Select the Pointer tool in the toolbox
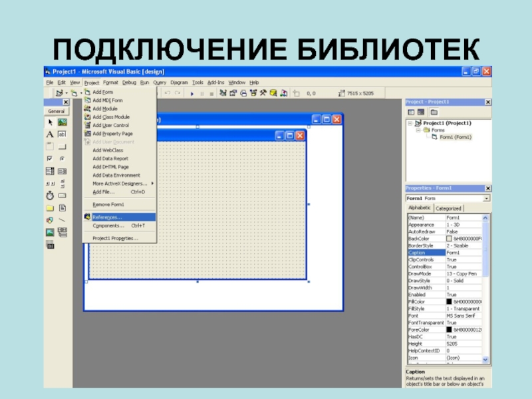 pos(49,122)
